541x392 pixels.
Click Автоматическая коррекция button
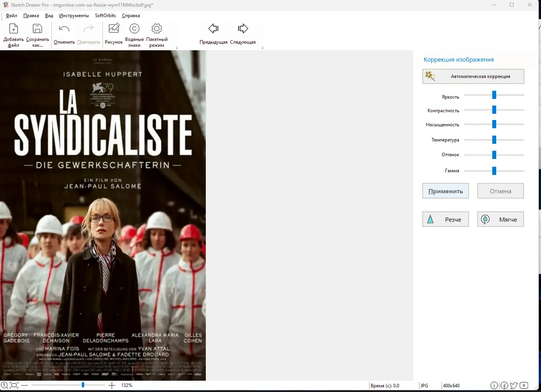pos(473,76)
